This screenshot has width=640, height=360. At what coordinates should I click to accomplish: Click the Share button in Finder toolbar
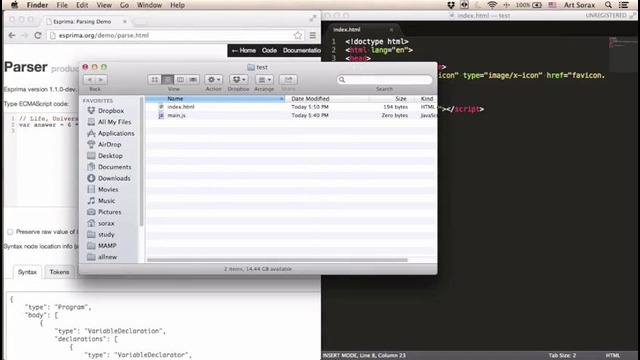pyautogui.click(x=288, y=80)
